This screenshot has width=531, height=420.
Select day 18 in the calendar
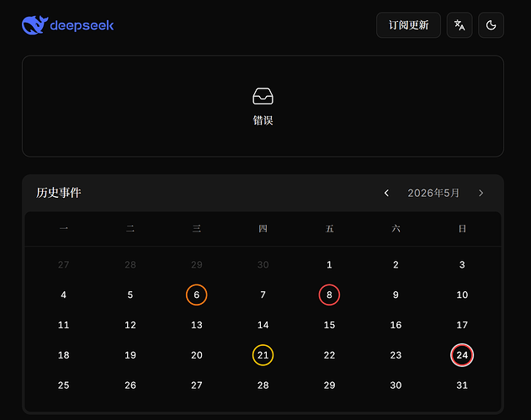(x=64, y=355)
